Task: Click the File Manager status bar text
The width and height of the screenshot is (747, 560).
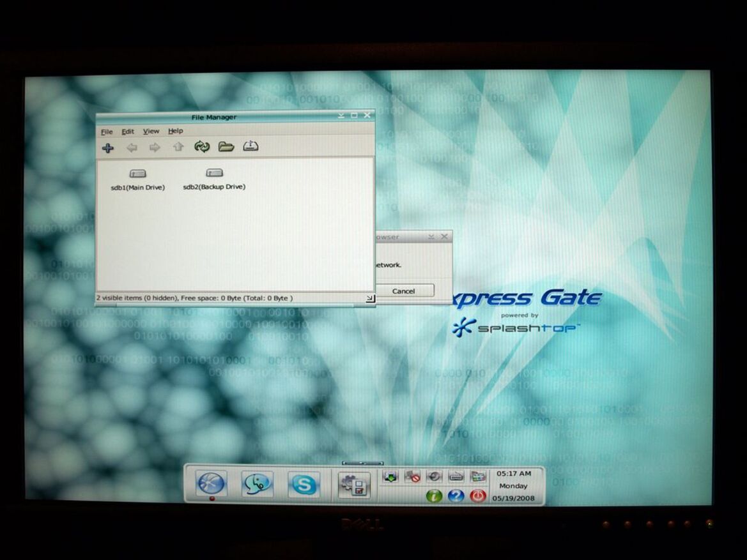Action: click(194, 298)
